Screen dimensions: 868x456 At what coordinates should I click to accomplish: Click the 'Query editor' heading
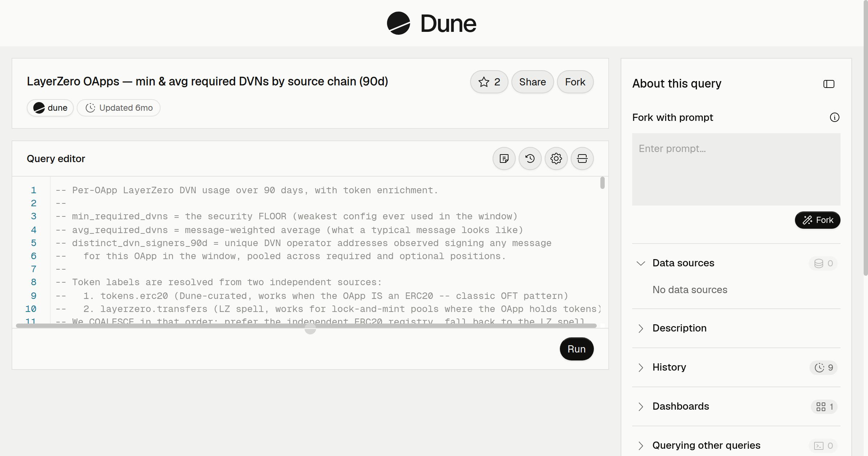tap(56, 159)
